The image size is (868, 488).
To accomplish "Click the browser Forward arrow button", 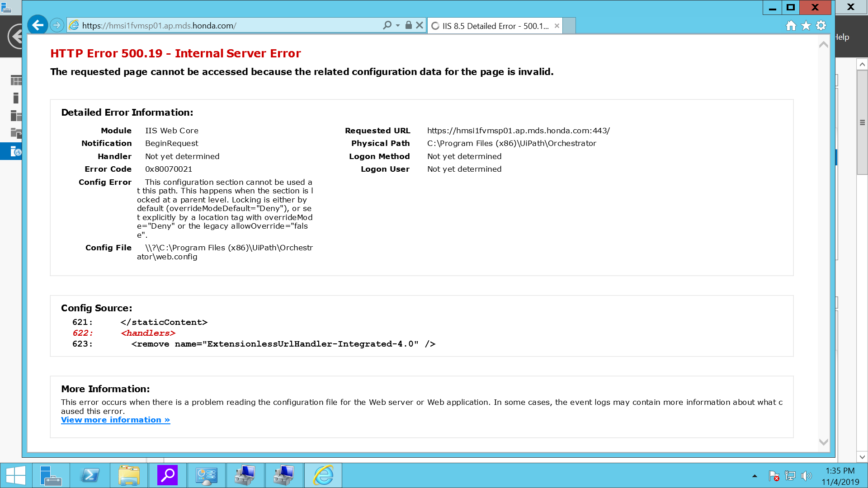I will click(57, 25).
